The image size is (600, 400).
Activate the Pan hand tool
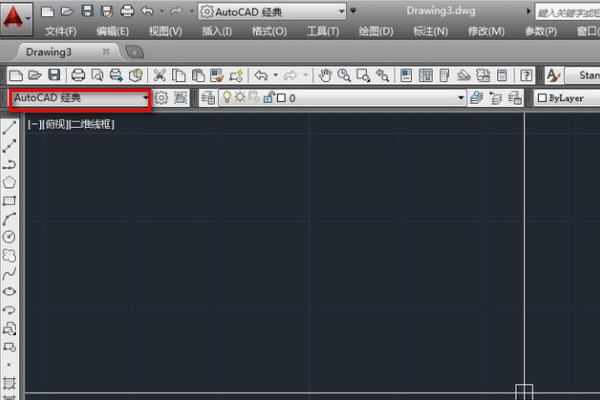(x=325, y=75)
